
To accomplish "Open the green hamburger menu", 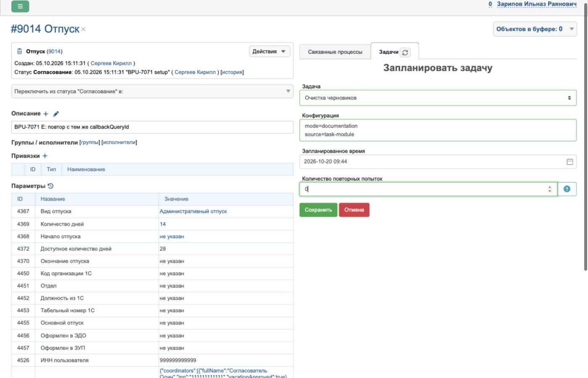I will (x=20, y=6).
